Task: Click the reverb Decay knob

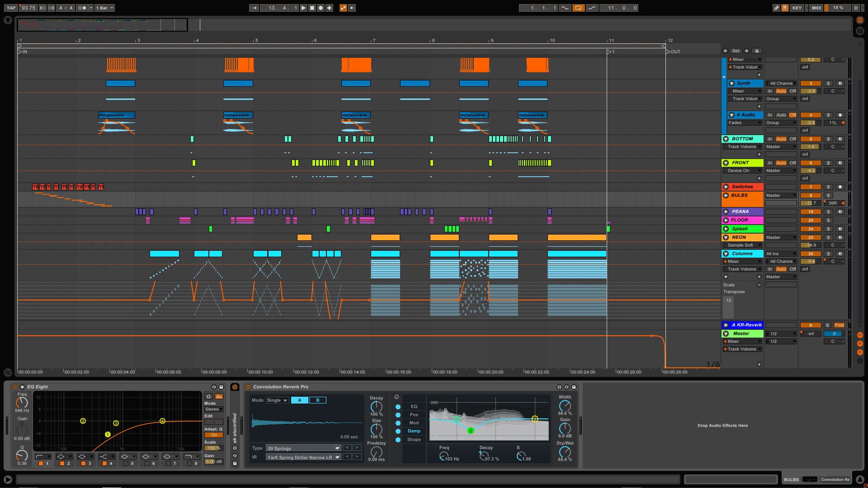Action: [376, 406]
